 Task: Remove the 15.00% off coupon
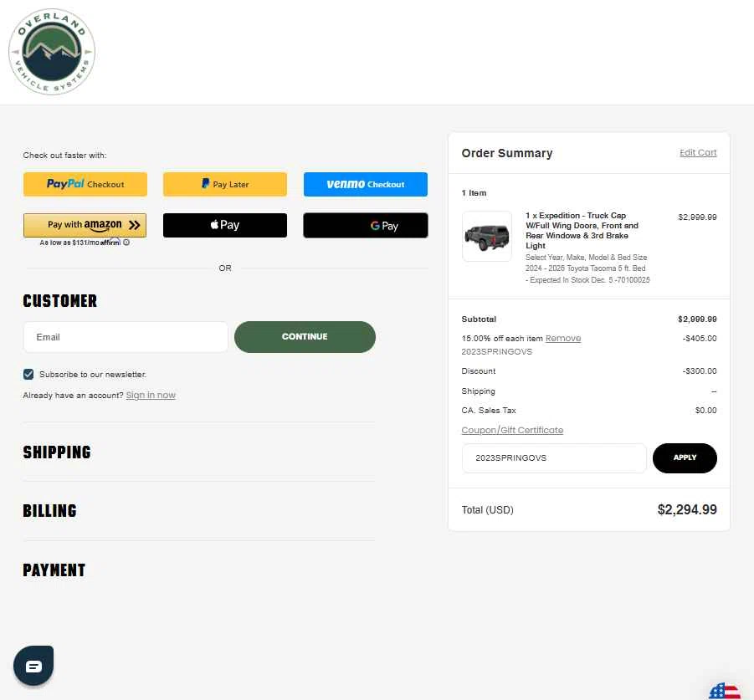(563, 338)
